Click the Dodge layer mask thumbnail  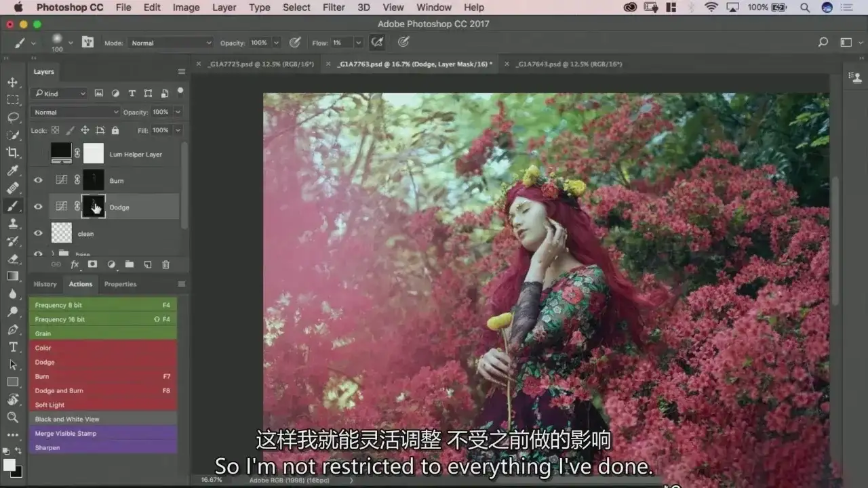click(x=94, y=207)
